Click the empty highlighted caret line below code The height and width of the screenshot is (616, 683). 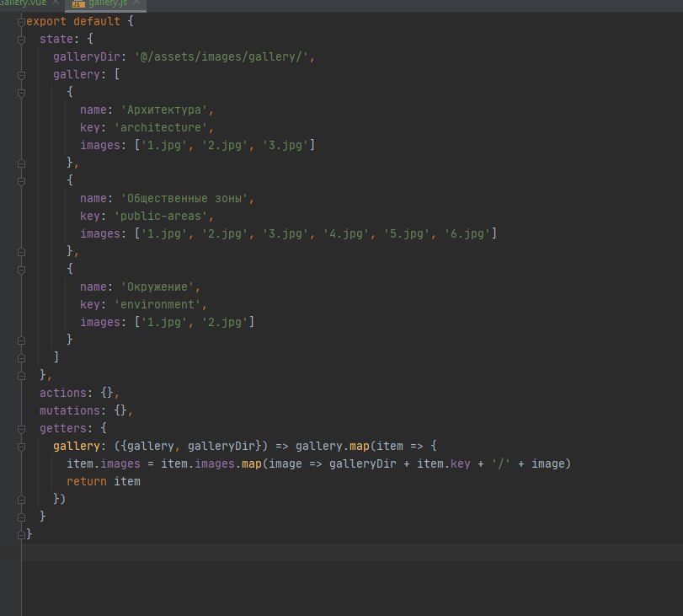point(352,552)
